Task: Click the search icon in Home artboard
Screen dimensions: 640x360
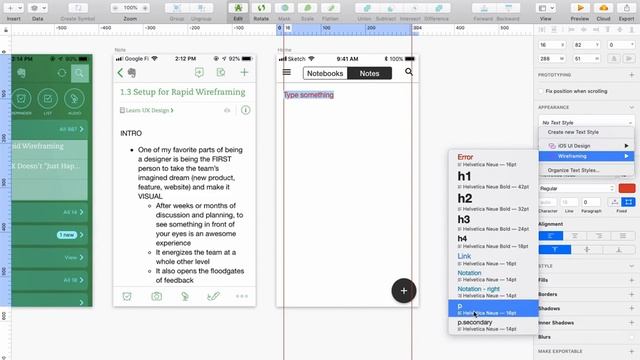Action: (409, 72)
